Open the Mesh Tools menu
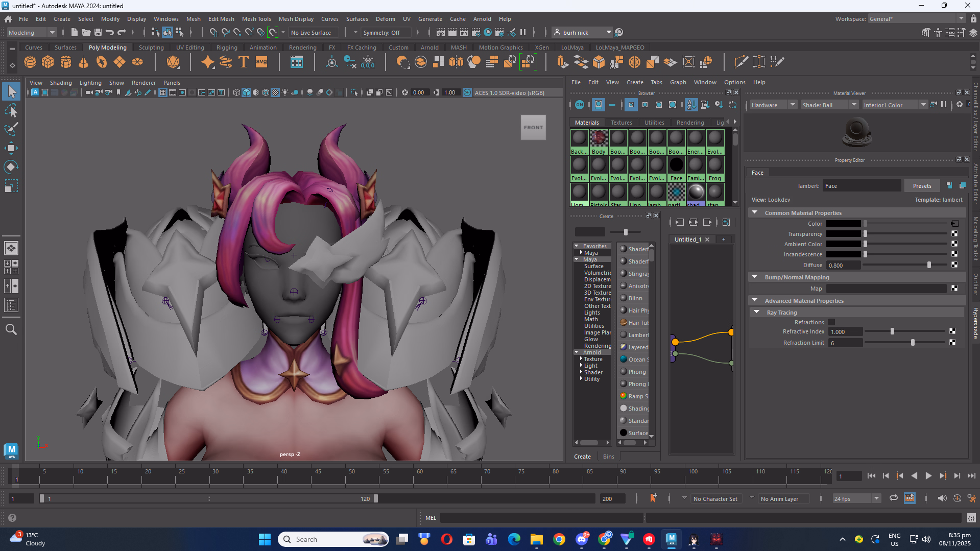This screenshot has height=551, width=980. [256, 19]
